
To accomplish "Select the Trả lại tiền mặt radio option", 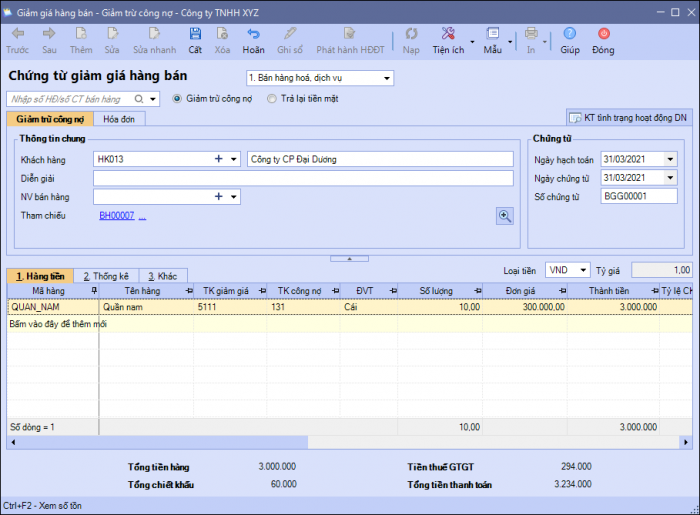I will 272,99.
